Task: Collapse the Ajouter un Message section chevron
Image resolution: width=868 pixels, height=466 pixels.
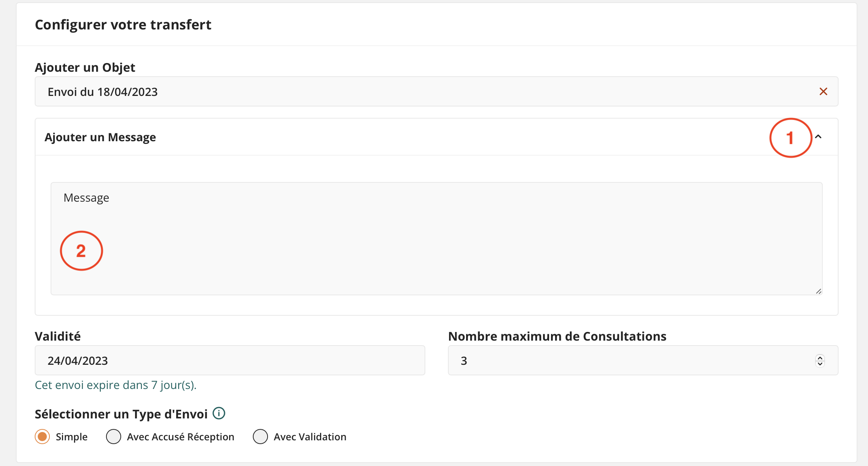Action: (818, 137)
